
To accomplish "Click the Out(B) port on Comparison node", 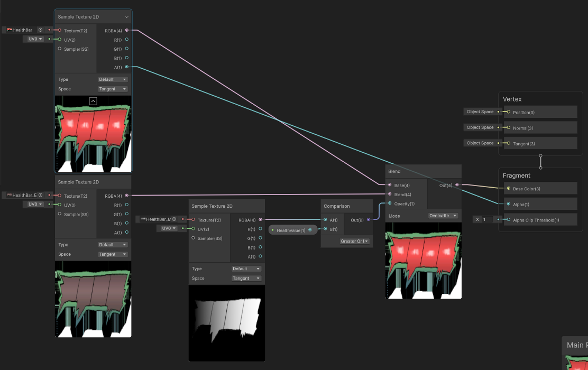I will 369,219.
